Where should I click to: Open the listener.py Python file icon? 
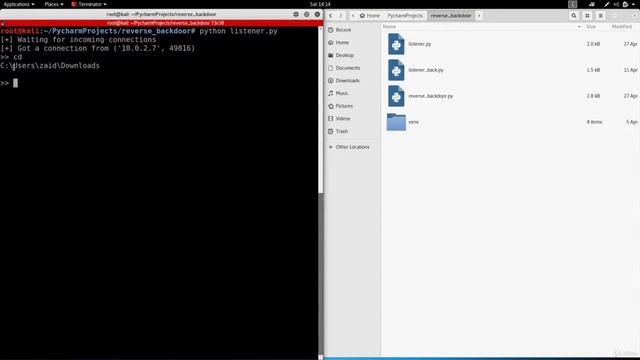(x=396, y=44)
